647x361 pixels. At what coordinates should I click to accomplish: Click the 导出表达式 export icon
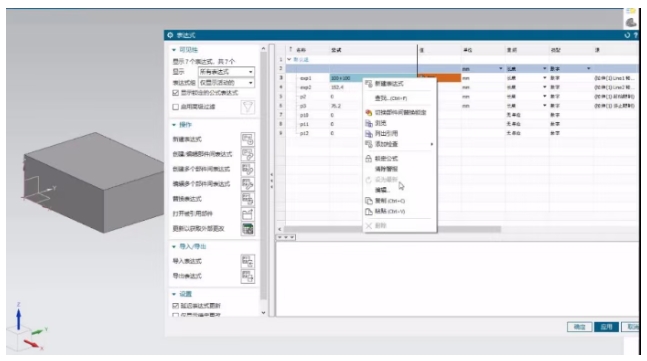tap(248, 276)
